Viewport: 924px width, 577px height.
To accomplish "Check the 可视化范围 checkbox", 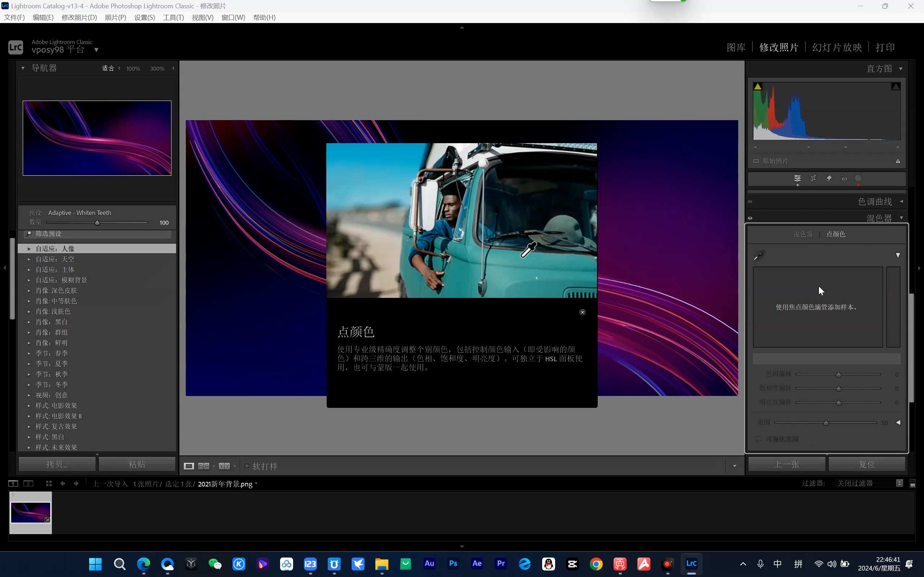I will pos(759,439).
